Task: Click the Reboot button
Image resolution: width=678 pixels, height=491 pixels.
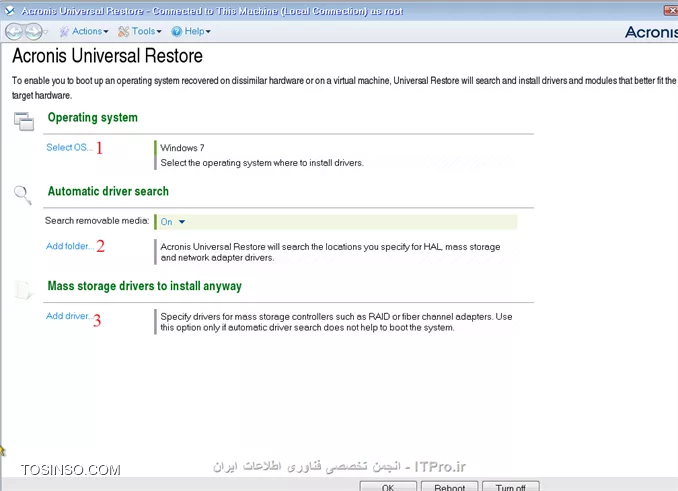Action: coord(450,486)
